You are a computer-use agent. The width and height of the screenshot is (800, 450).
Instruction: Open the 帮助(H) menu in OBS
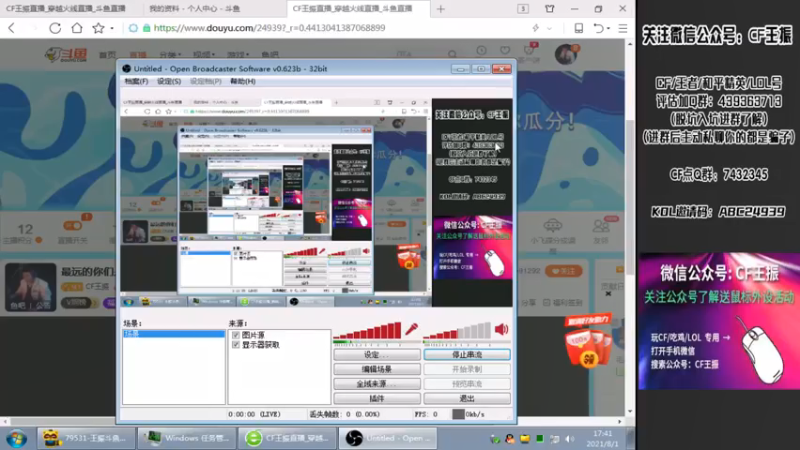coord(243,81)
